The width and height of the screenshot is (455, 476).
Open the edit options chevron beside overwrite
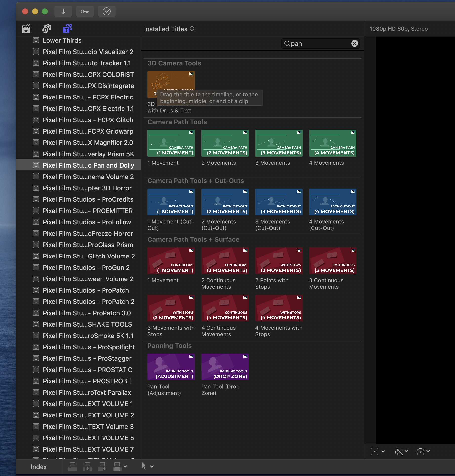tap(125, 467)
